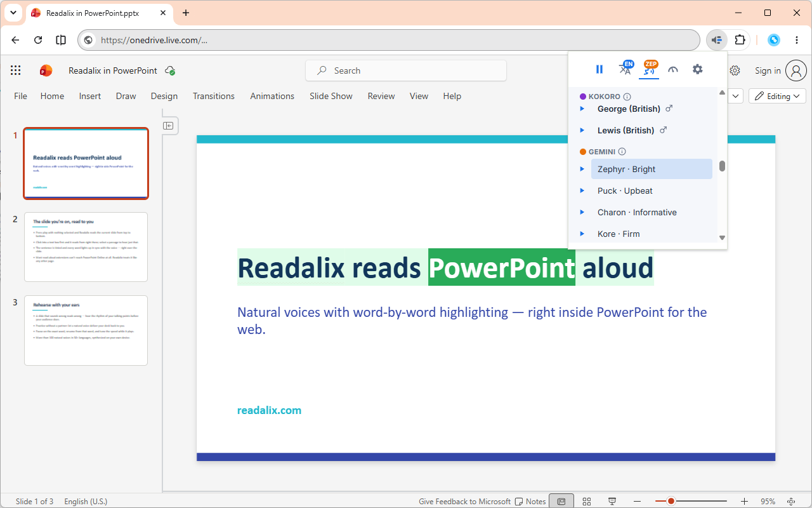Click the info icon beside KOKORO

pyautogui.click(x=627, y=97)
